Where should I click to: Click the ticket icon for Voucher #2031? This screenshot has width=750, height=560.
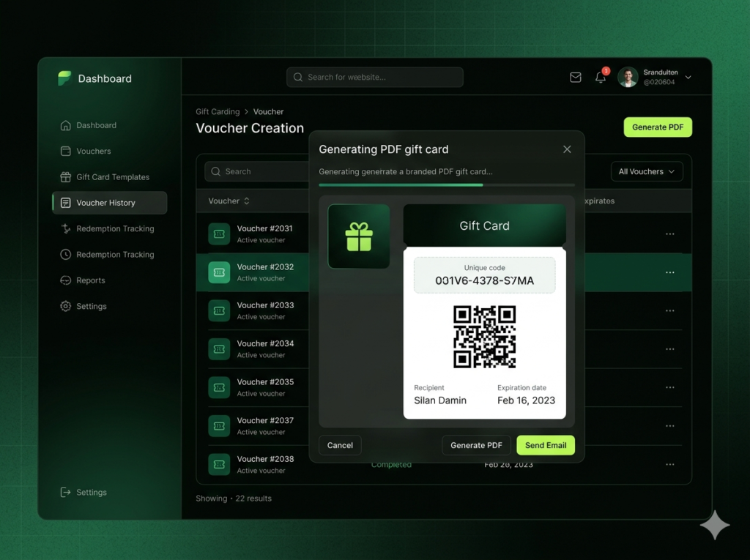coord(219,234)
